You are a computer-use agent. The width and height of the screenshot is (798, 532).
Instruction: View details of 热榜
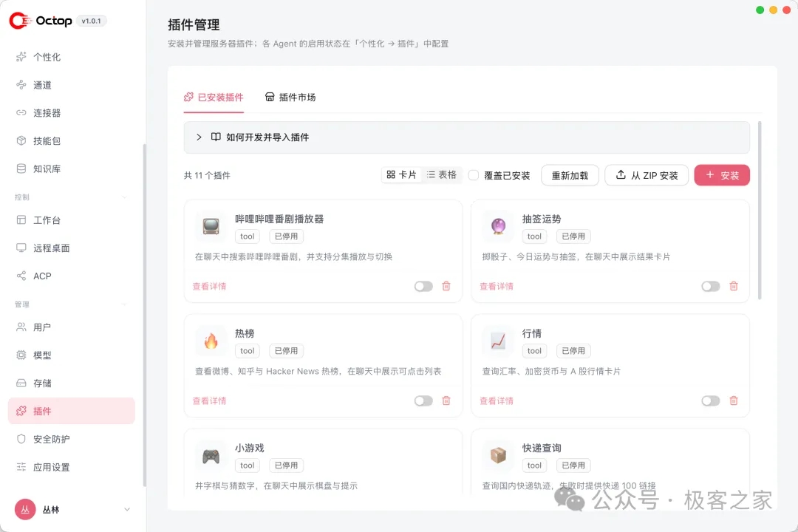(209, 400)
